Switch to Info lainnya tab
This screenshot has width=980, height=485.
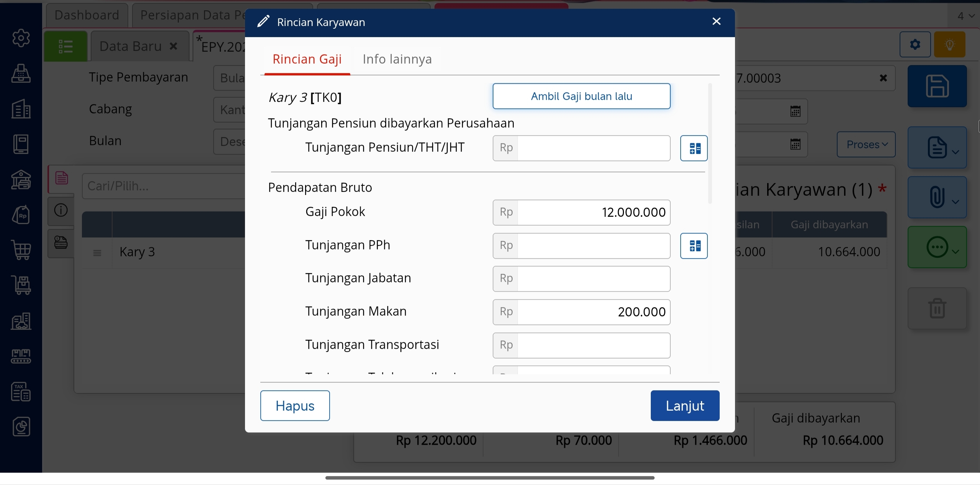(x=397, y=59)
